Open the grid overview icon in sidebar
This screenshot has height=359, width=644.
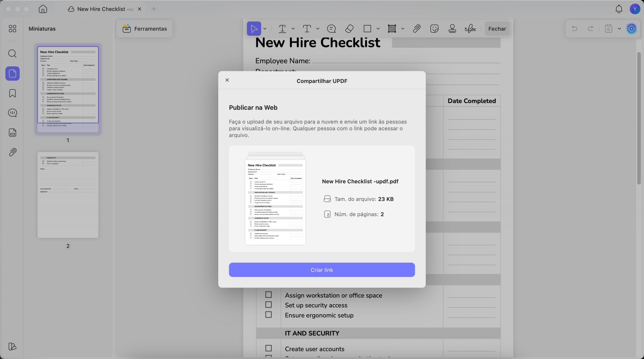12,29
